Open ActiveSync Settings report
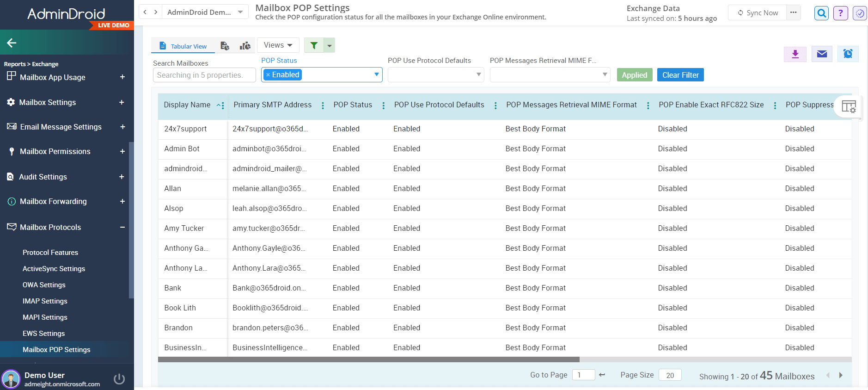The image size is (868, 390). [x=54, y=269]
